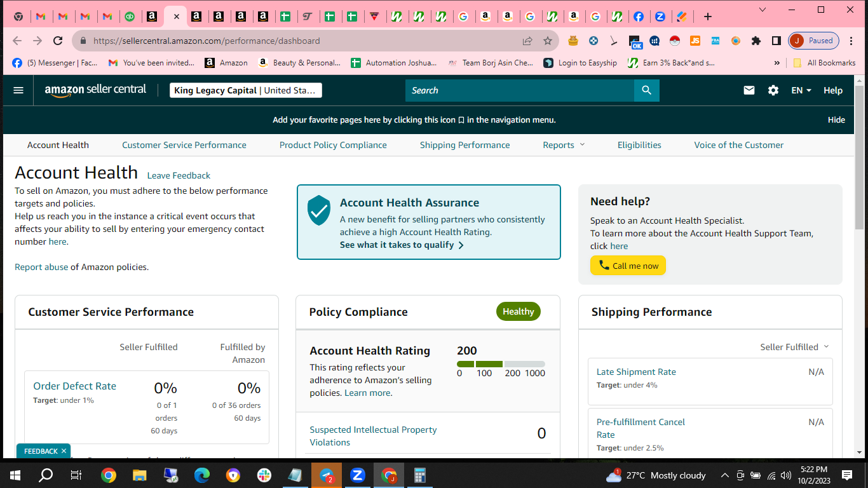The image size is (868, 488).
Task: Expand See what it takes to qualify
Action: (x=402, y=245)
